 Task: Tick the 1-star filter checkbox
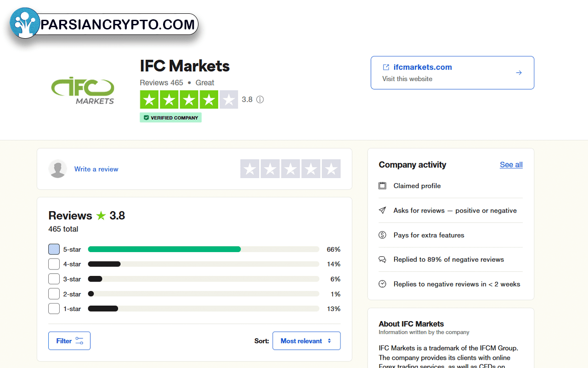[x=54, y=309]
